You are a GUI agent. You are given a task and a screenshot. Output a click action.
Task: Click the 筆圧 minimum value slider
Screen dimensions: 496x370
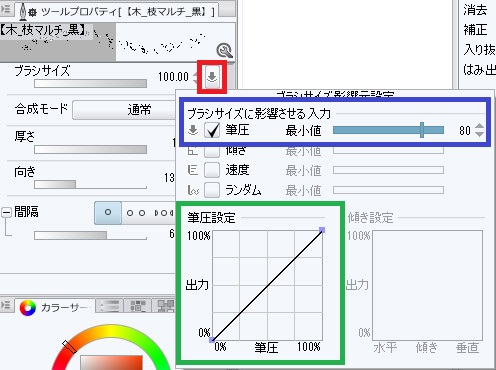click(x=388, y=130)
